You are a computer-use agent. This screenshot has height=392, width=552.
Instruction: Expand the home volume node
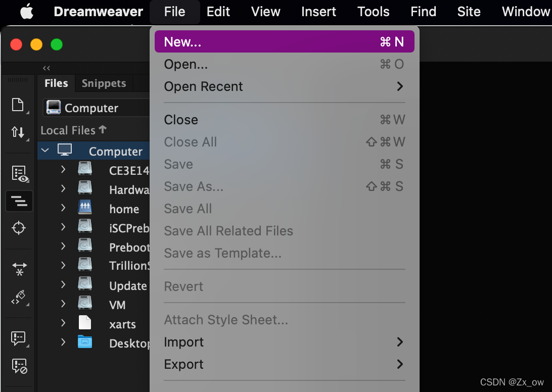click(x=63, y=208)
